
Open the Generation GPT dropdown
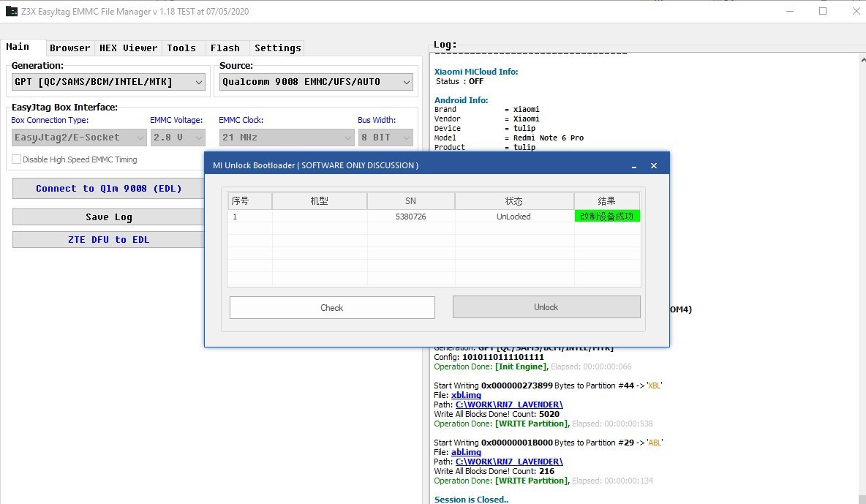pyautogui.click(x=108, y=82)
